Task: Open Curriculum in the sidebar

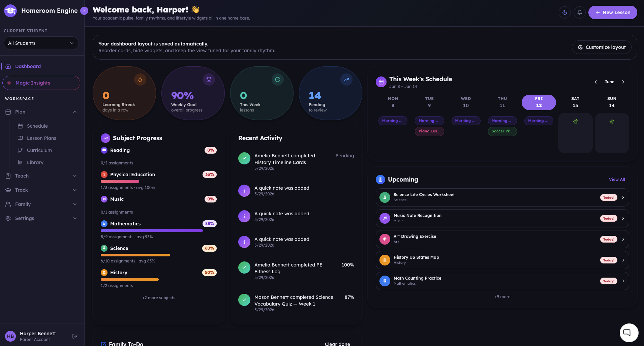Action: (39, 150)
